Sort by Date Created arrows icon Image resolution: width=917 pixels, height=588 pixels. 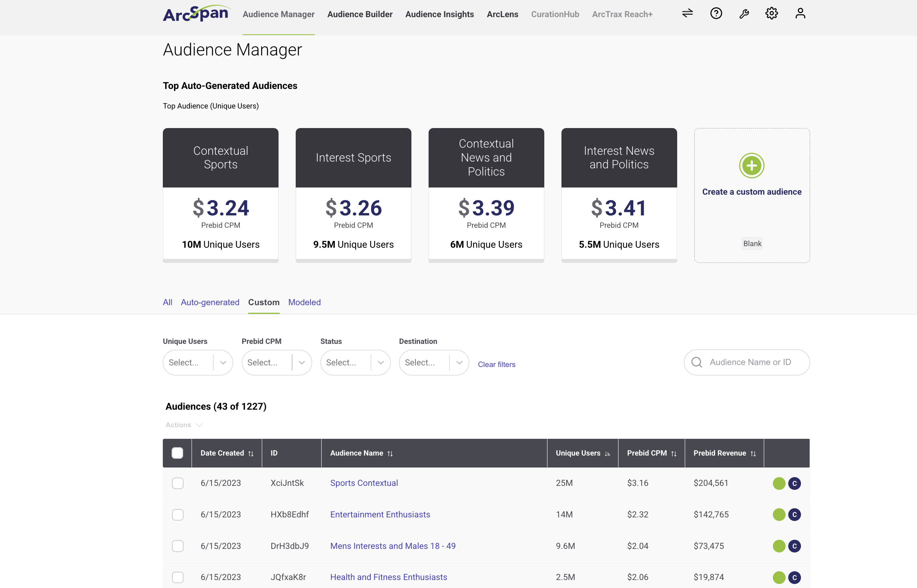click(x=251, y=454)
